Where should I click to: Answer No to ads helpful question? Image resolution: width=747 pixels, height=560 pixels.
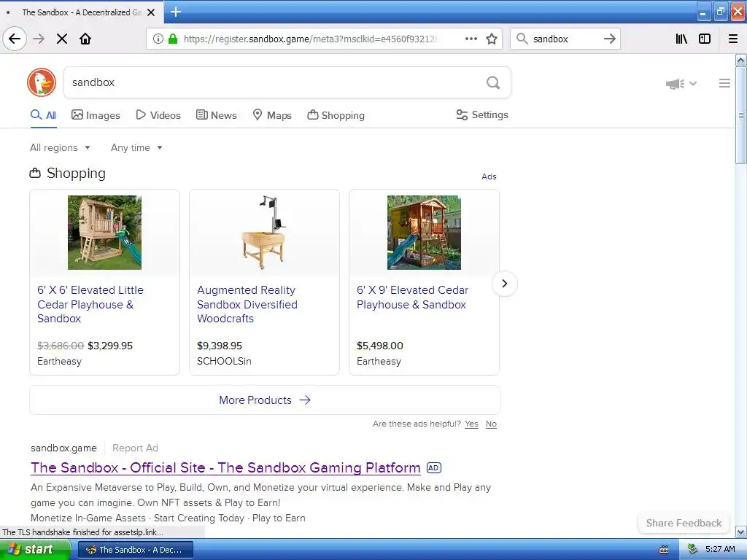coord(491,424)
